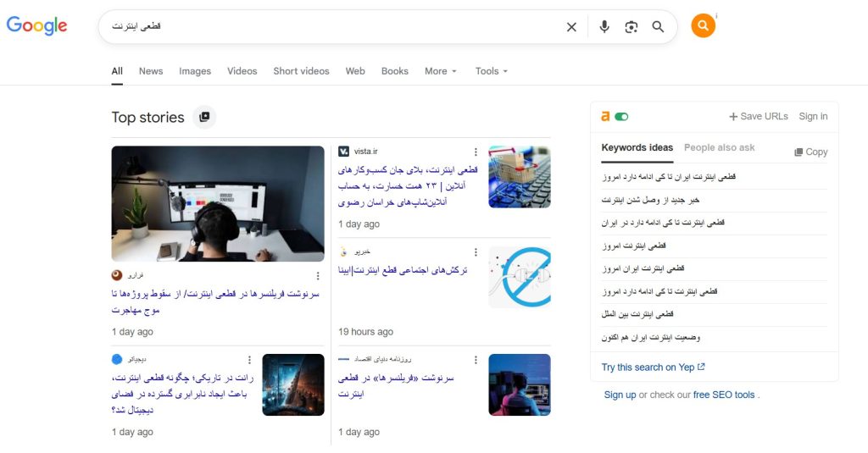Clear the search box with X icon
Screen dimensions: 868x453
[571, 26]
